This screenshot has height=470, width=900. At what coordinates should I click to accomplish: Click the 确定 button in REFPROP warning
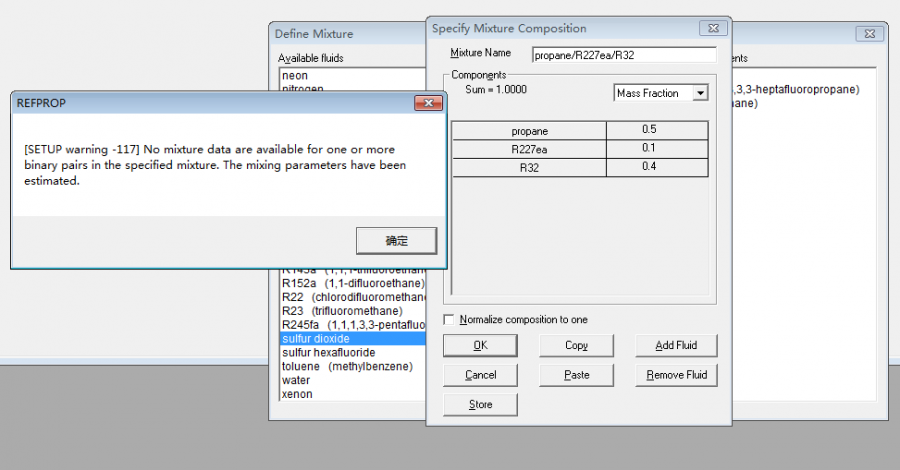[396, 240]
